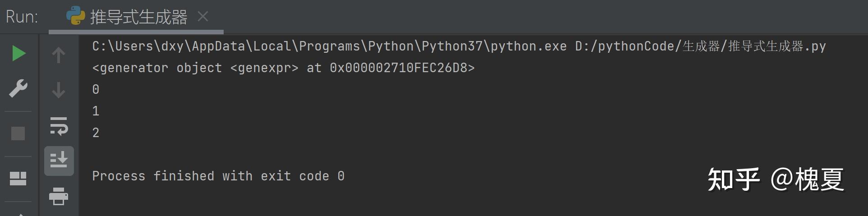The image size is (868, 216).
Task: Click the output line showing 2
Action: tap(96, 133)
